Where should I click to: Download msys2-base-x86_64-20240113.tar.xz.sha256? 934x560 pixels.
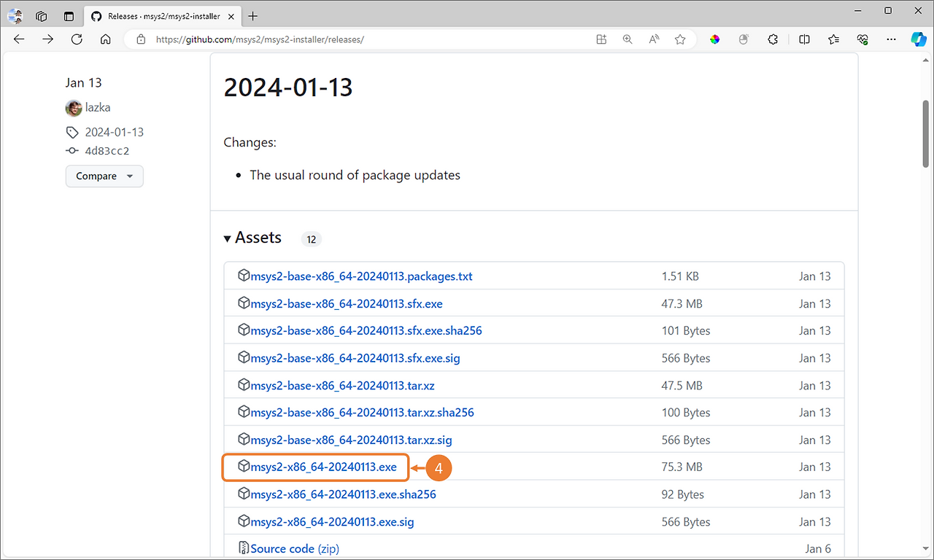click(362, 412)
